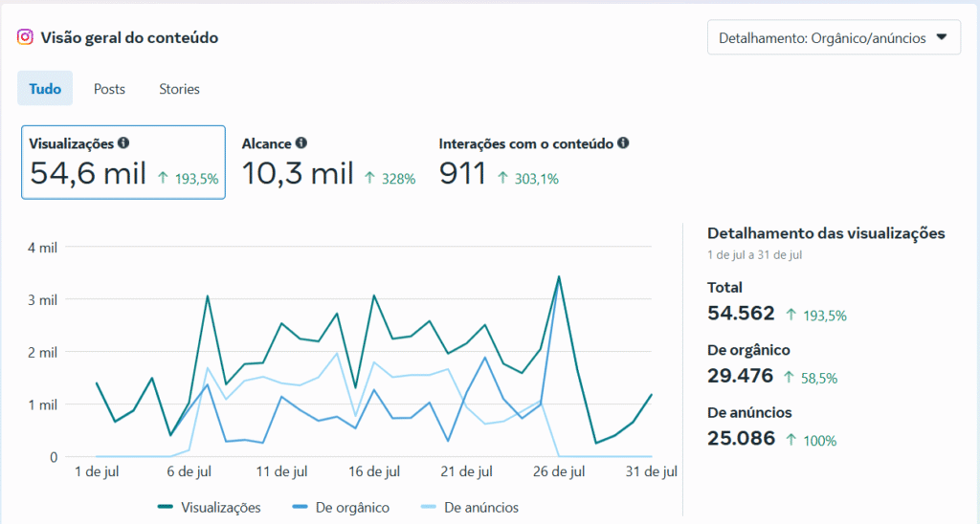The width and height of the screenshot is (980, 524).
Task: Toggle the Visualizações legend series
Action: coord(210,507)
